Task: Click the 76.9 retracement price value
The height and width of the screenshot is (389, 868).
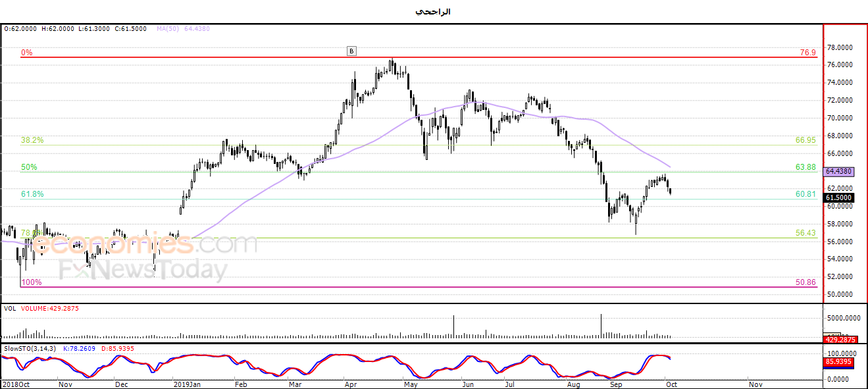Action: [808, 52]
